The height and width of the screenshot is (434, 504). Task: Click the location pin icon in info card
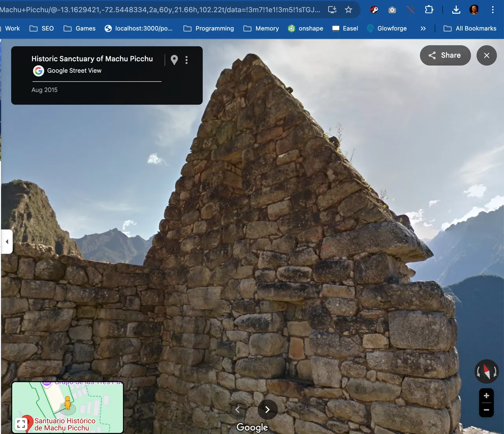(174, 60)
